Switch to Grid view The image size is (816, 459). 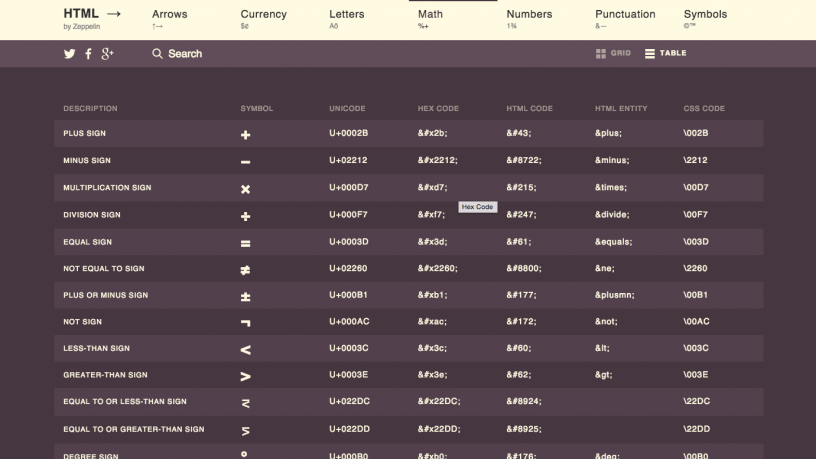point(613,53)
